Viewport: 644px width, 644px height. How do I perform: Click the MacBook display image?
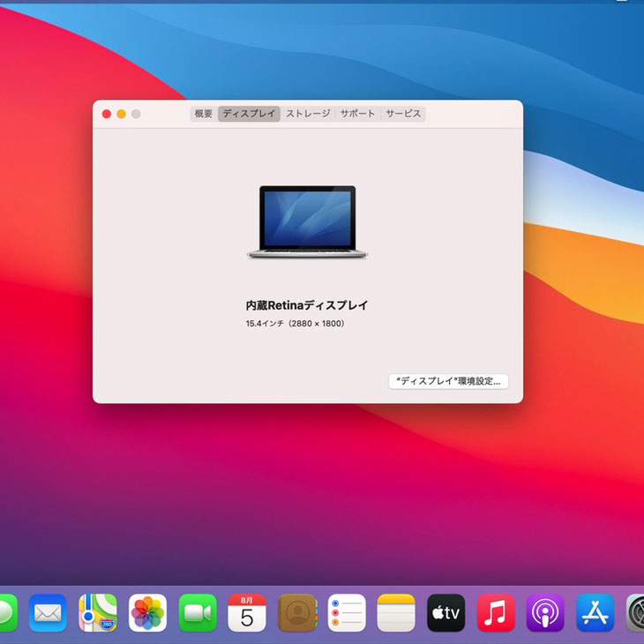(x=307, y=221)
